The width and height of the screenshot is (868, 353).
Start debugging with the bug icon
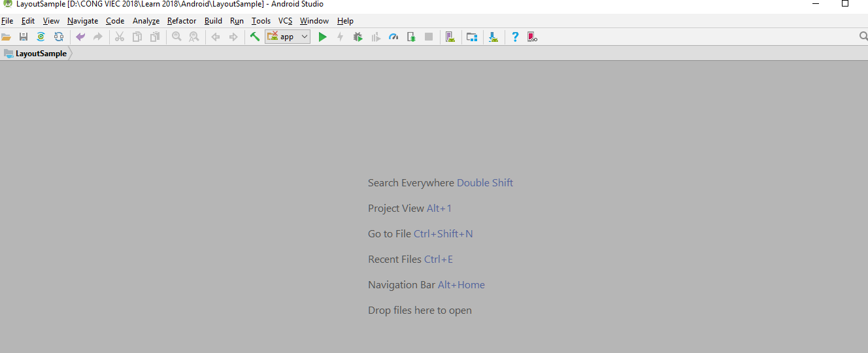pos(358,37)
